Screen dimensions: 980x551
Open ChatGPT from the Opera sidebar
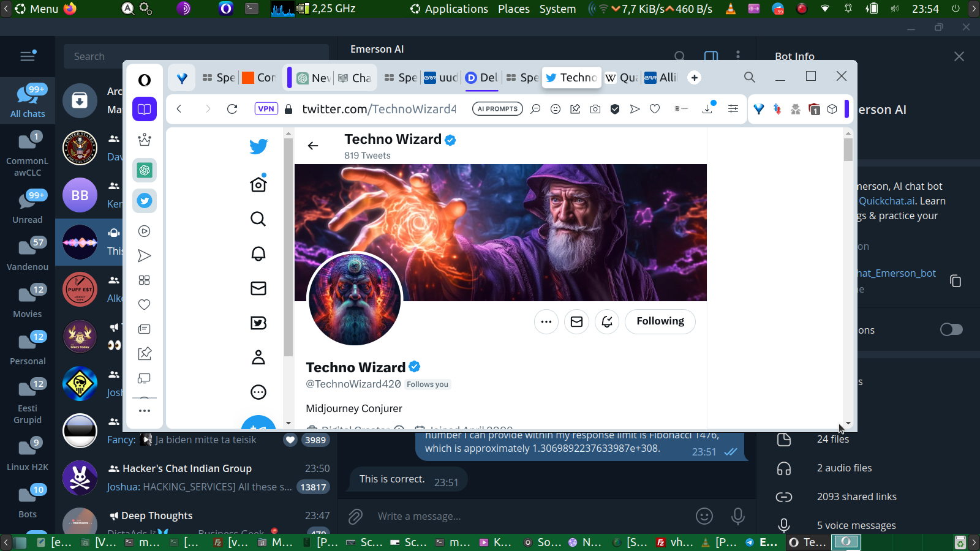pyautogui.click(x=145, y=170)
